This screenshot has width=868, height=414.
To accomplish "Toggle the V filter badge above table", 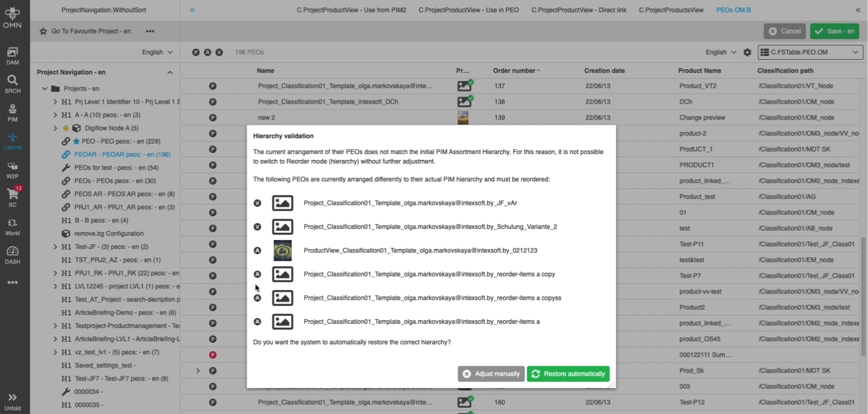I will [x=219, y=52].
